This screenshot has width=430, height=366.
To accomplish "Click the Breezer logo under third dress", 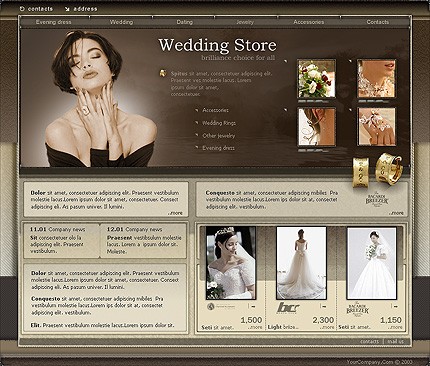I will pos(358,310).
